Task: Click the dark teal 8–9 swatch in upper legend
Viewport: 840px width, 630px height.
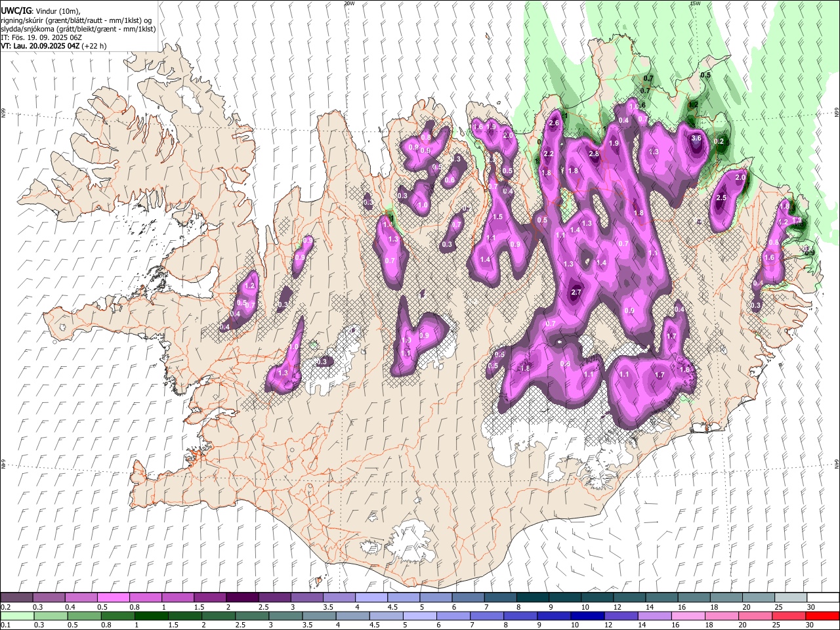Action: [x=532, y=598]
